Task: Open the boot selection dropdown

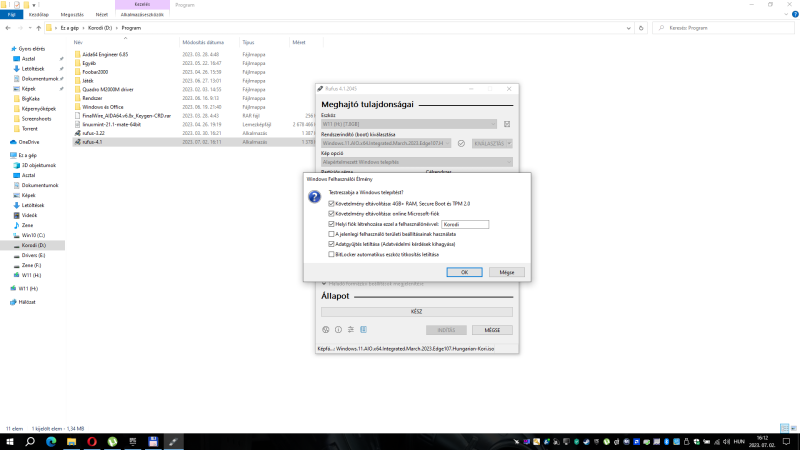Action: 386,143
